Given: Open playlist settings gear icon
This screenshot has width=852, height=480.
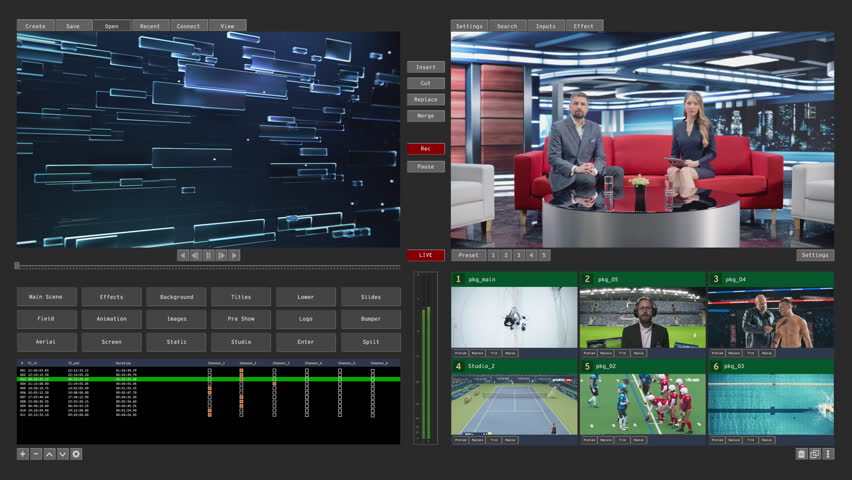Looking at the screenshot, I should (76, 454).
